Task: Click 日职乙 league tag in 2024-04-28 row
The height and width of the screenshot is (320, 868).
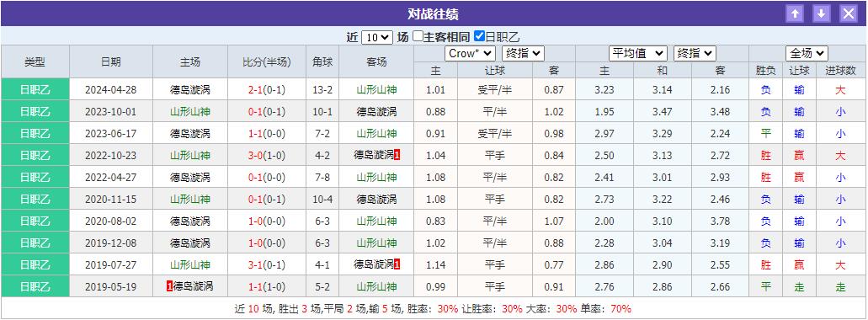Action: click(35, 90)
